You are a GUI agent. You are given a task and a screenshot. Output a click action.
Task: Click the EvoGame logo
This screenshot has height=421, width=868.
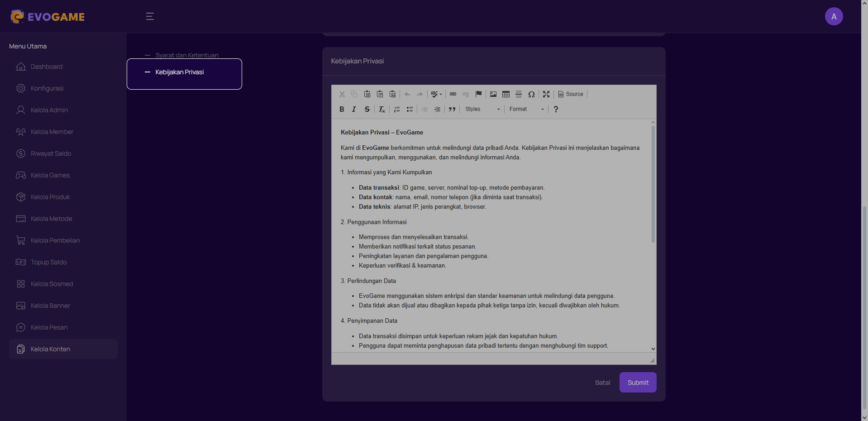(48, 17)
